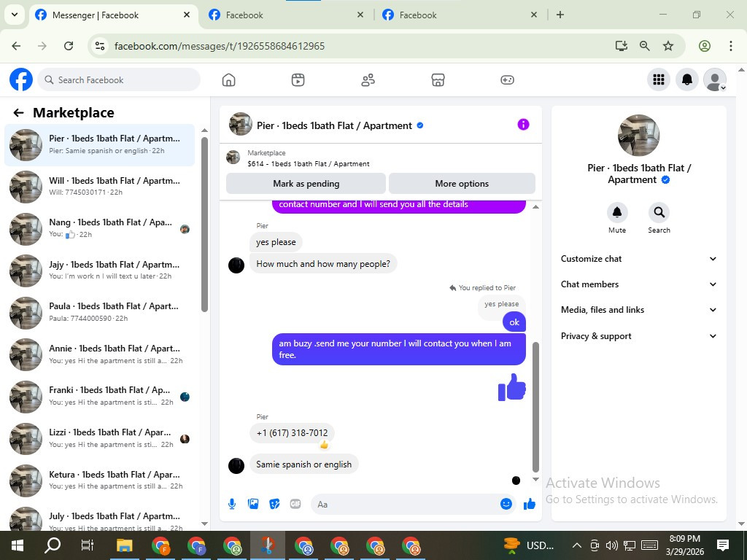Open a new browser tab

[560, 15]
